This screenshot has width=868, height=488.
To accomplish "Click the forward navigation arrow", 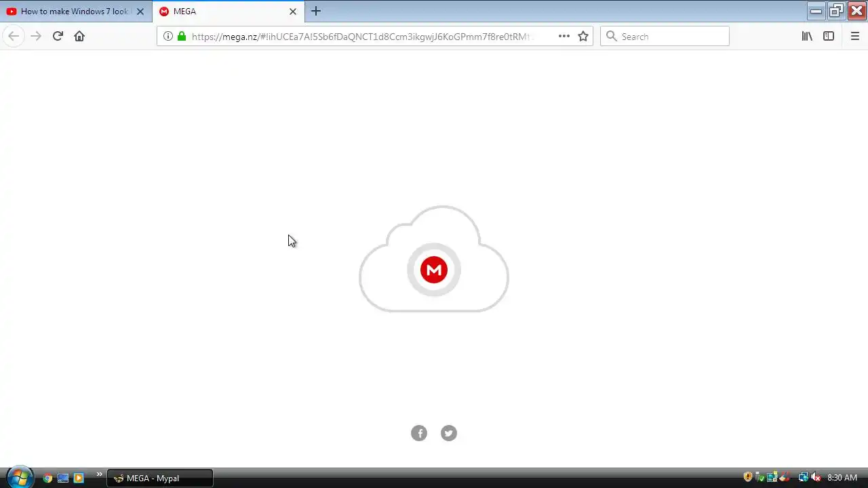I will [x=36, y=36].
